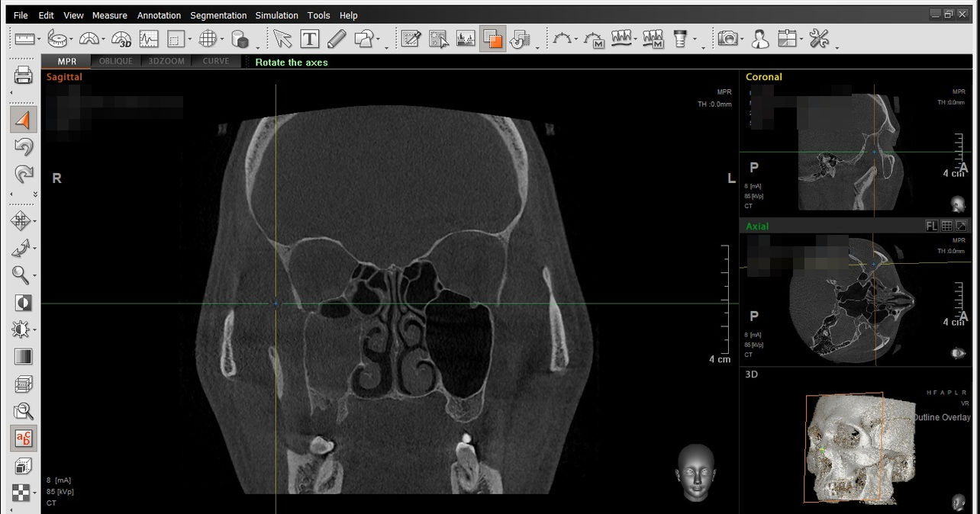This screenshot has height=514, width=980.
Task: Click the Undo icon in left sidebar
Action: 23,146
